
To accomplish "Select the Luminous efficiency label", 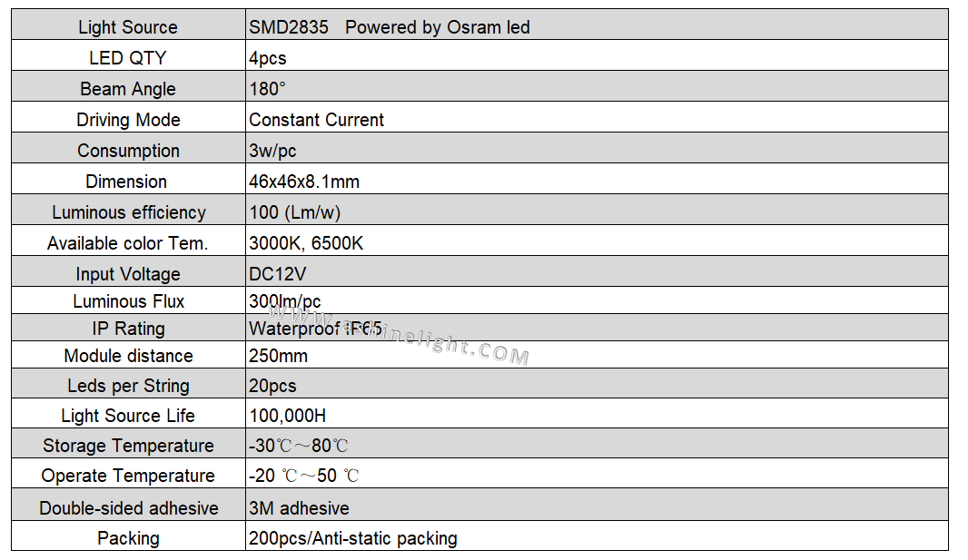I will click(x=128, y=212).
